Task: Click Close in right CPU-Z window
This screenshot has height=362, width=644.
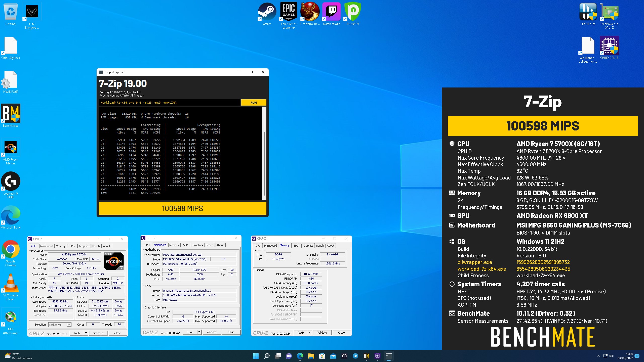Action: (x=341, y=333)
